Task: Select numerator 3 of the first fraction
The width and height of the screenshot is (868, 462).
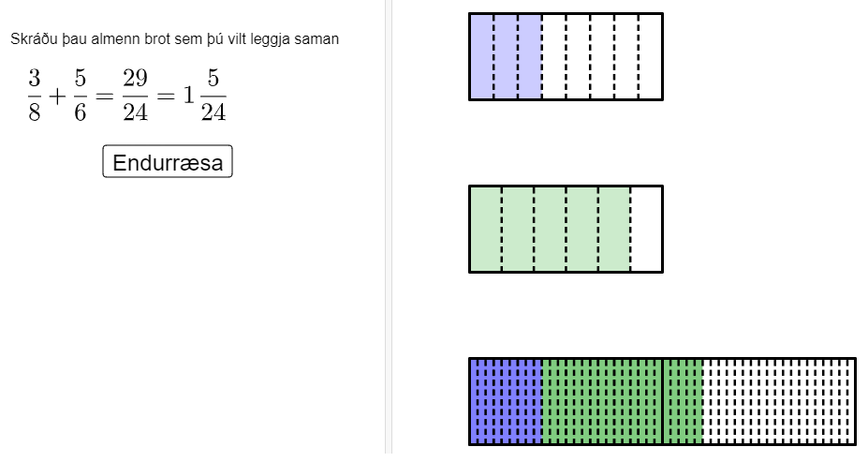Action: [x=35, y=78]
